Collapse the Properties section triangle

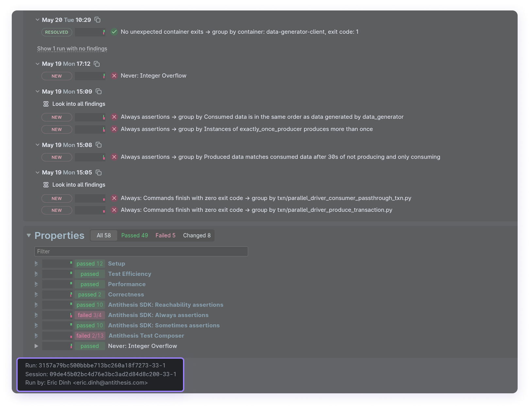point(29,235)
